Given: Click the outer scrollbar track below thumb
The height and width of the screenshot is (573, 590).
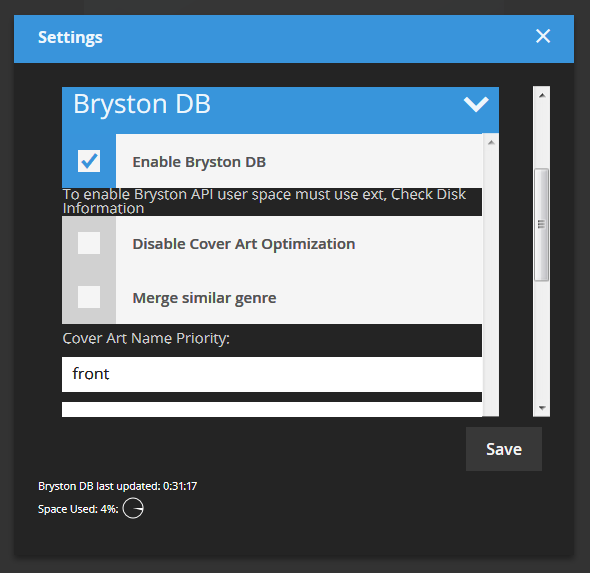Looking at the screenshot, I should point(542,340).
